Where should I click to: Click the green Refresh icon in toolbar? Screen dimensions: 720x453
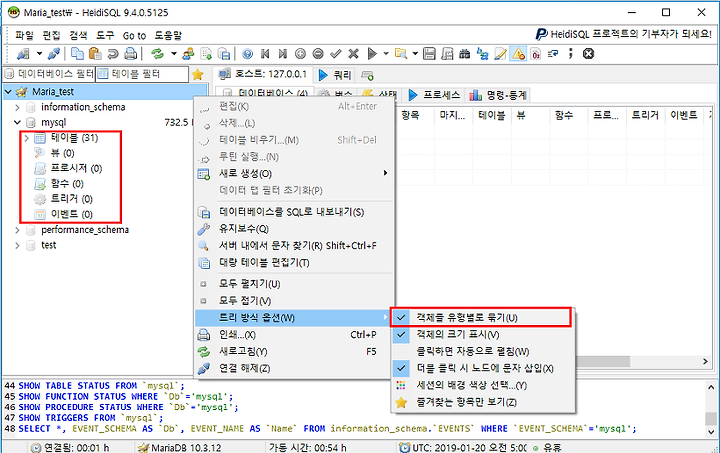158,54
